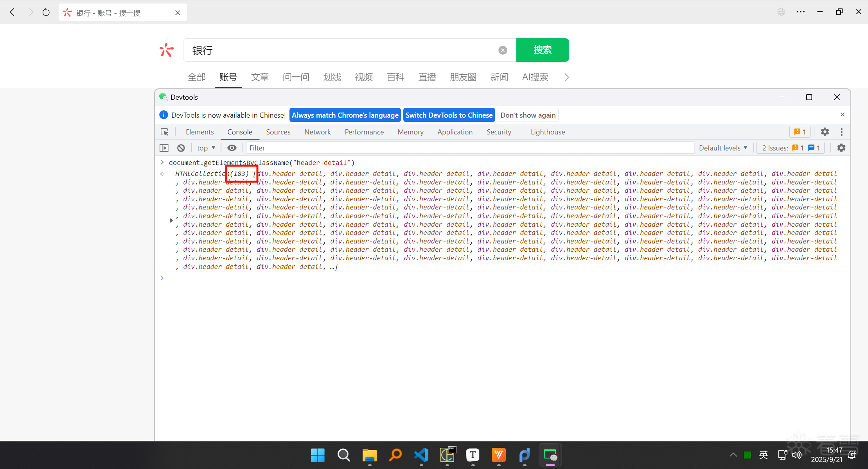Image resolution: width=868 pixels, height=469 pixels.
Task: Toggle the console sidebar panel icon
Action: tap(164, 148)
